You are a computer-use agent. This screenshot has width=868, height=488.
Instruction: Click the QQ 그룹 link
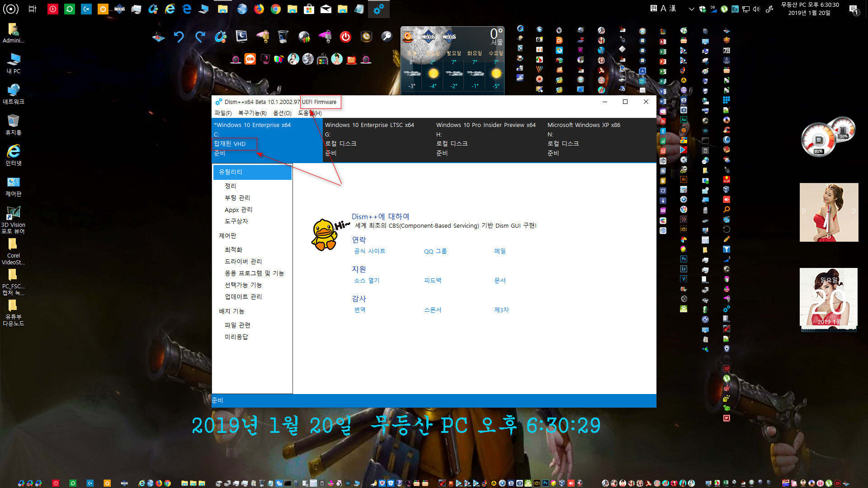click(435, 251)
